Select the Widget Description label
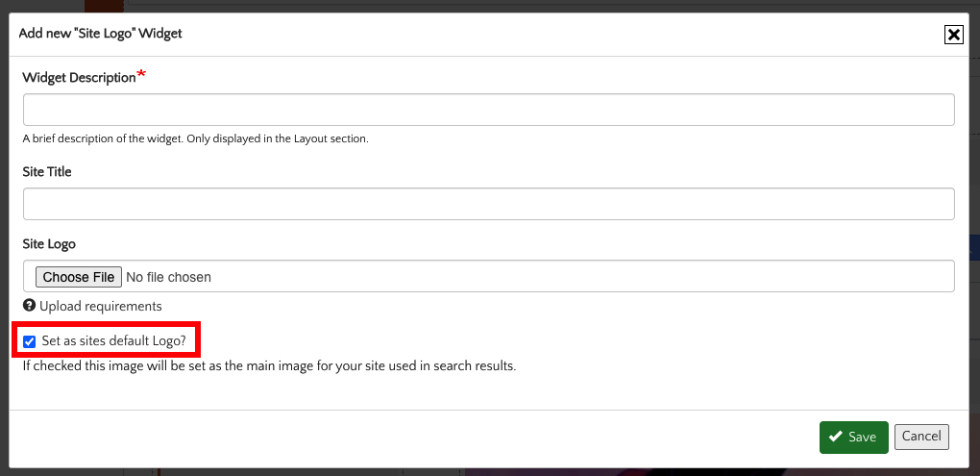The height and width of the screenshot is (476, 980). tap(80, 78)
